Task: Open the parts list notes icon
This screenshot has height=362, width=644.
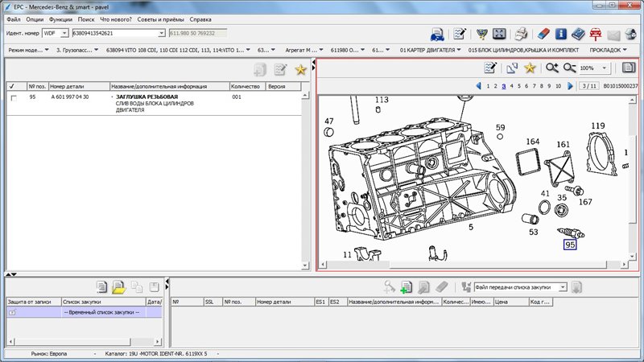Action: pyautogui.click(x=280, y=70)
